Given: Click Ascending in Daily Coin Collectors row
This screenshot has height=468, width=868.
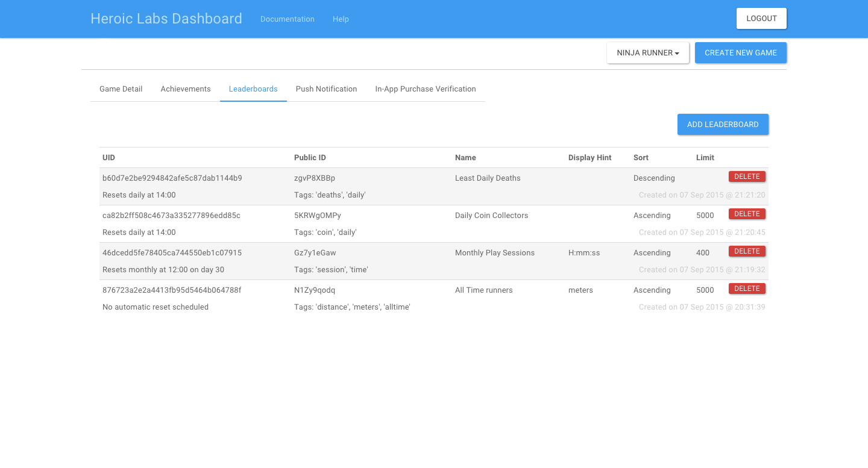Looking at the screenshot, I should (652, 216).
